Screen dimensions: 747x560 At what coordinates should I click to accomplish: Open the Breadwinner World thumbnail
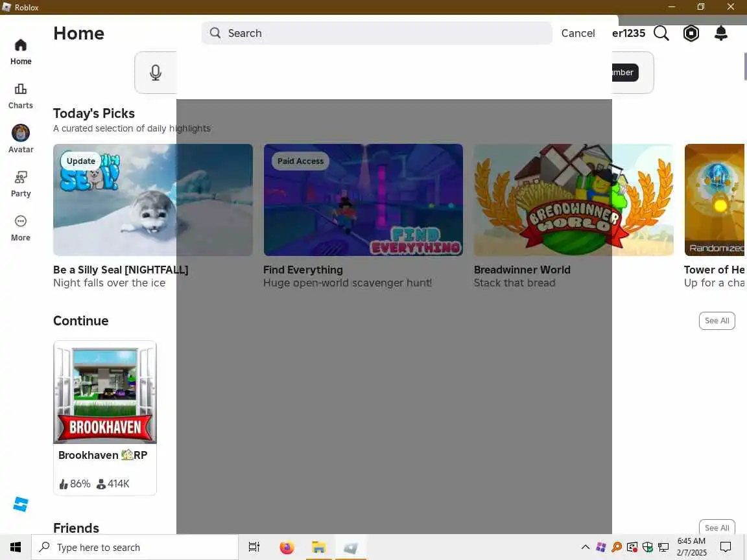tap(574, 200)
